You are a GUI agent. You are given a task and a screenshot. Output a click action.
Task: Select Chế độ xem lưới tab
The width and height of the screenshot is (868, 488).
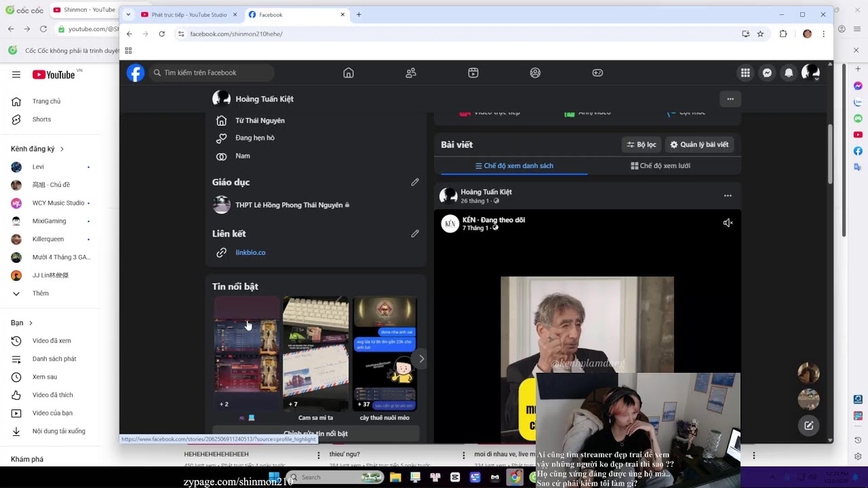point(660,166)
